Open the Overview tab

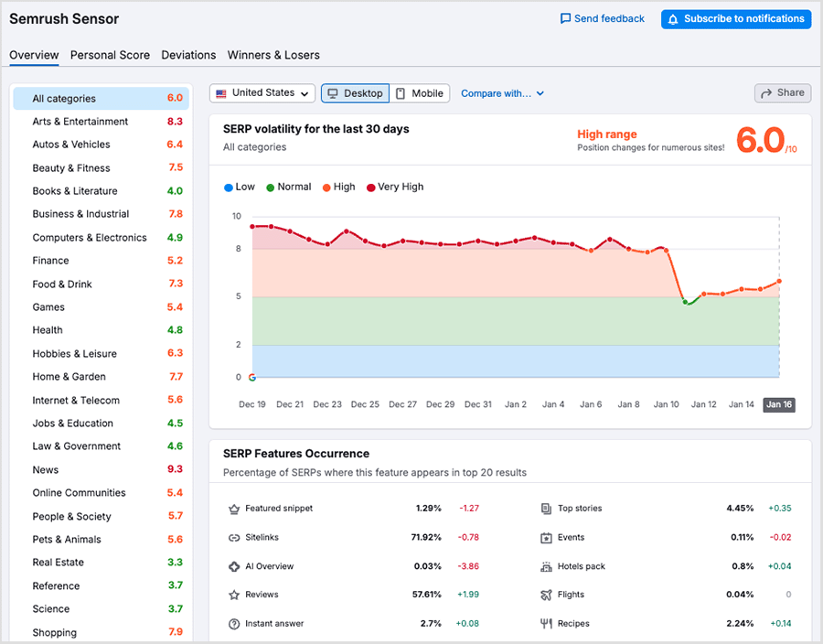pyautogui.click(x=34, y=55)
